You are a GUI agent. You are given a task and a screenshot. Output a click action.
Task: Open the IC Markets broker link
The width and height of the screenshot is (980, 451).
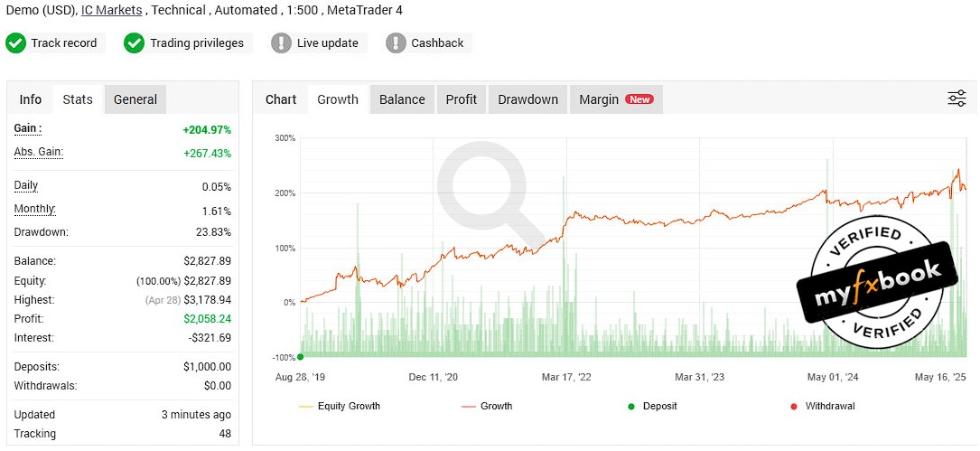pyautogui.click(x=111, y=10)
